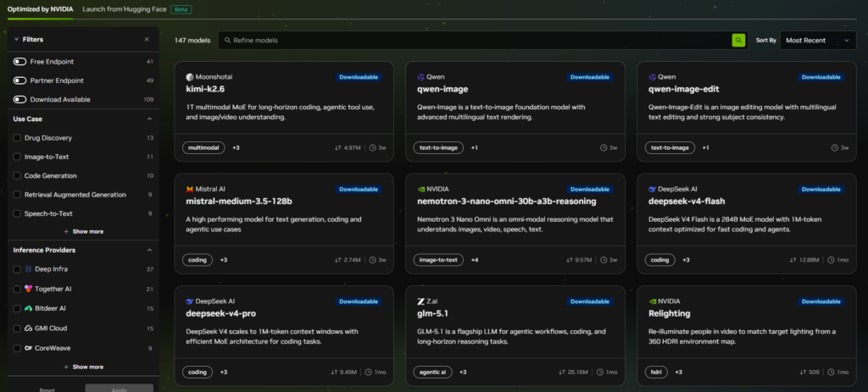
Task: Click the Bitdeer AI provider icon
Action: point(29,308)
